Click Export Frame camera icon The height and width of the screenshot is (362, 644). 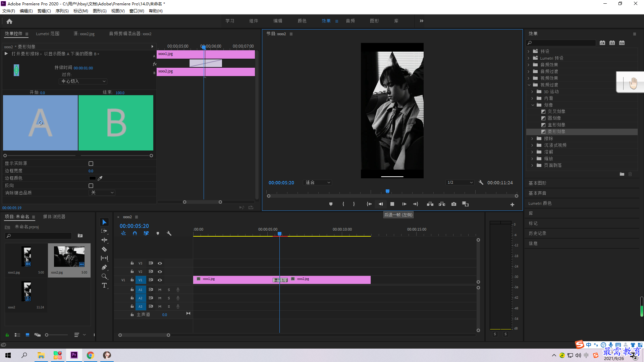tap(454, 204)
